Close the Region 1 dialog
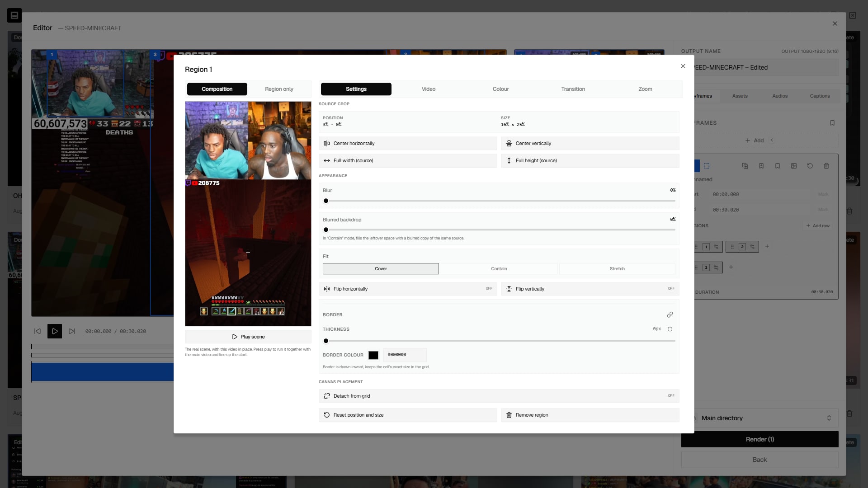This screenshot has height=488, width=868. [683, 66]
